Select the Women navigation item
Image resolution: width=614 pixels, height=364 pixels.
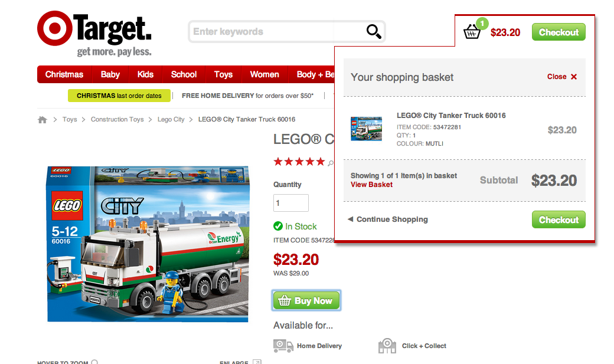[264, 74]
